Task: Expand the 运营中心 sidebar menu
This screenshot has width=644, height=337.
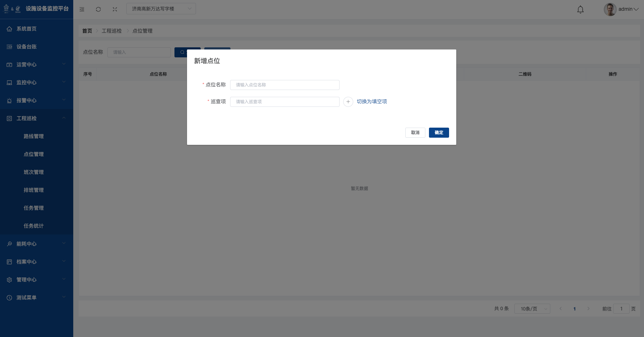Action: pos(36,65)
